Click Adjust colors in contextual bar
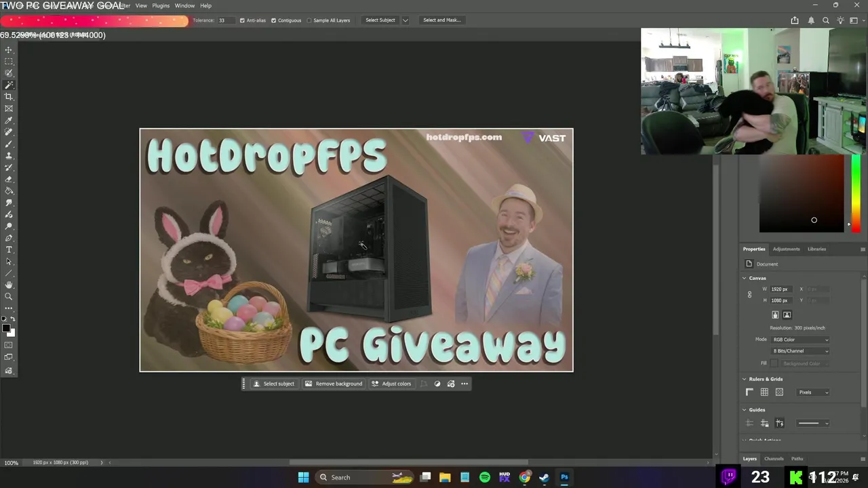Image resolution: width=868 pixels, height=488 pixels. (391, 384)
